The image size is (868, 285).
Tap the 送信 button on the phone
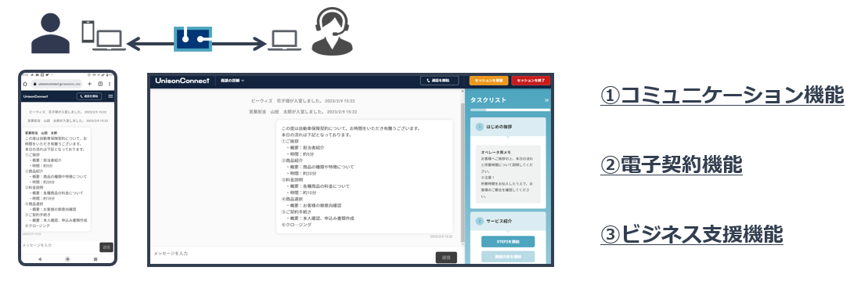click(106, 247)
